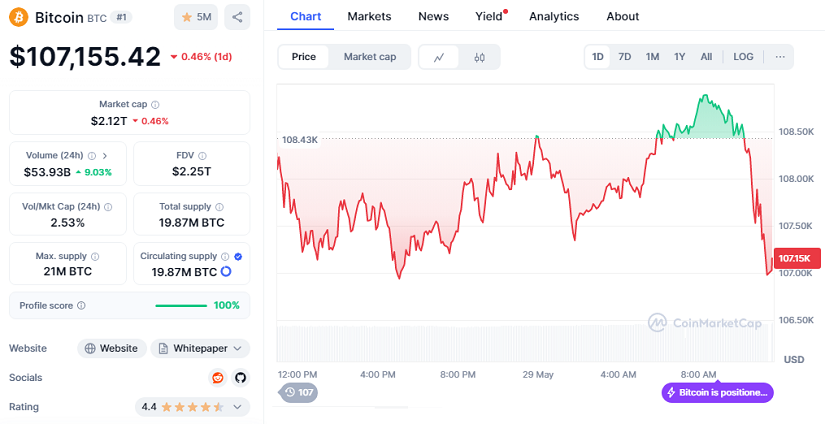Click the Profile score info icon

click(x=81, y=306)
